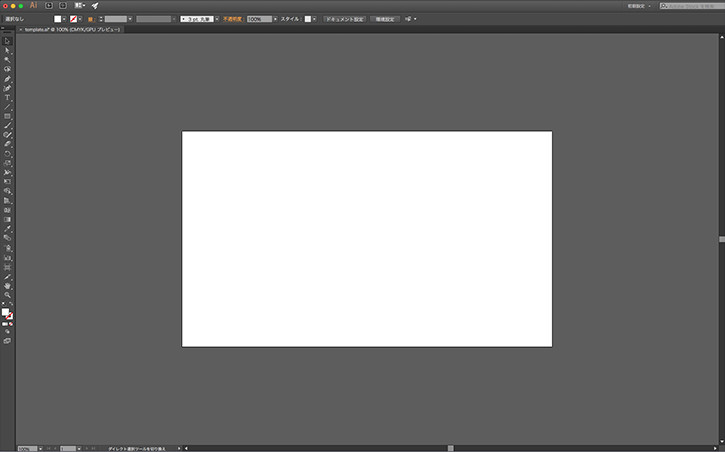Image resolution: width=725 pixels, height=452 pixels.
Task: Select the Paintbrush tool
Action: pyautogui.click(x=7, y=126)
